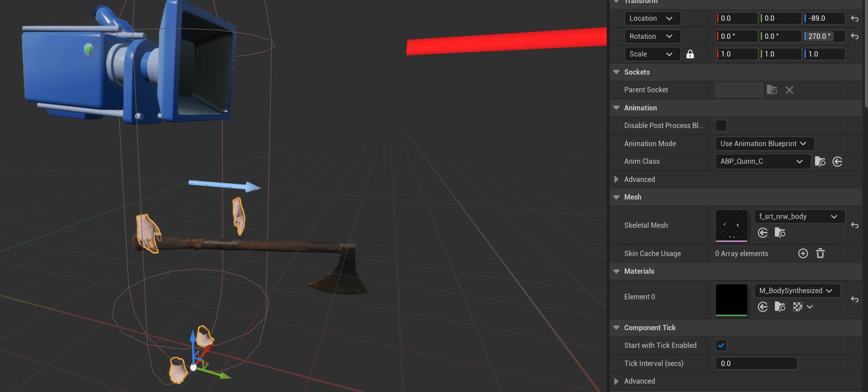Screen dimensions: 868x392
Task: Browse to Parent Socket using the search icon
Action: (772, 90)
